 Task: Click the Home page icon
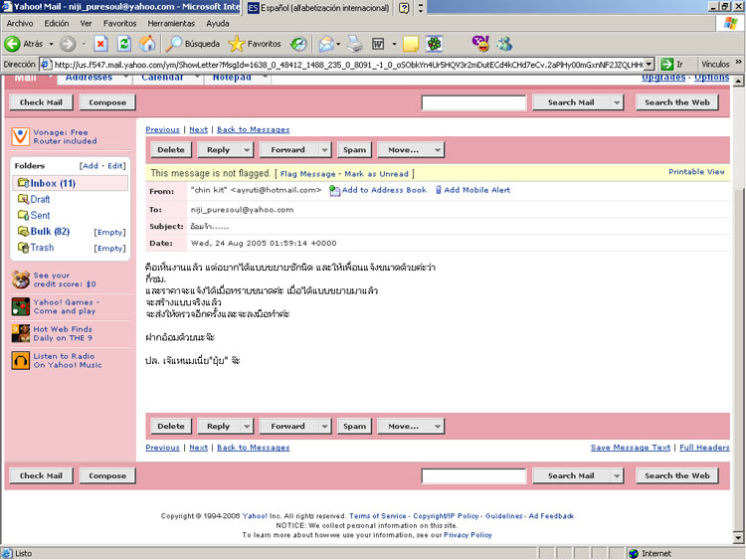(x=147, y=44)
